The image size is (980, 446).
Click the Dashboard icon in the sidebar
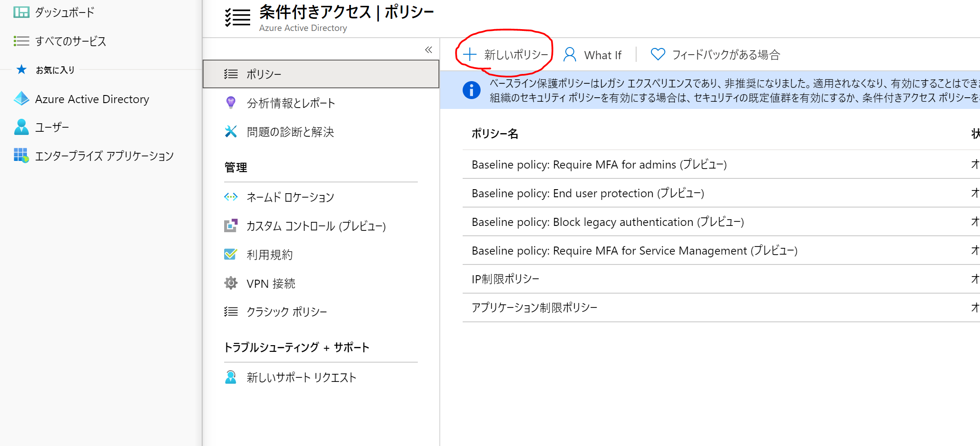tap(21, 12)
